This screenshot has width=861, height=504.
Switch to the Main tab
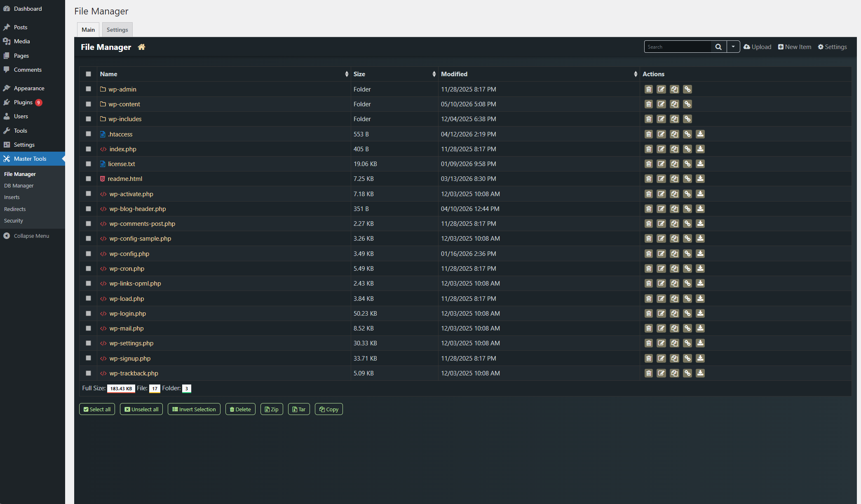(88, 30)
